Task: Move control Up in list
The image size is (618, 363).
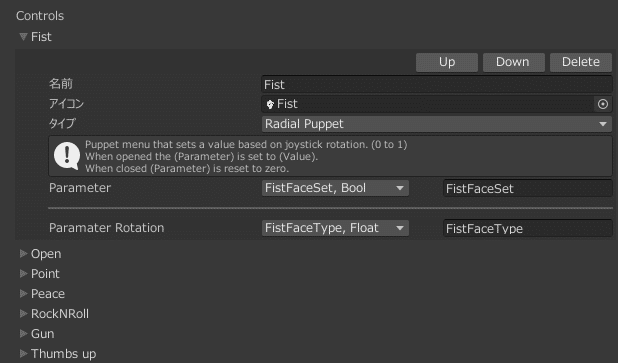Action: (x=447, y=62)
